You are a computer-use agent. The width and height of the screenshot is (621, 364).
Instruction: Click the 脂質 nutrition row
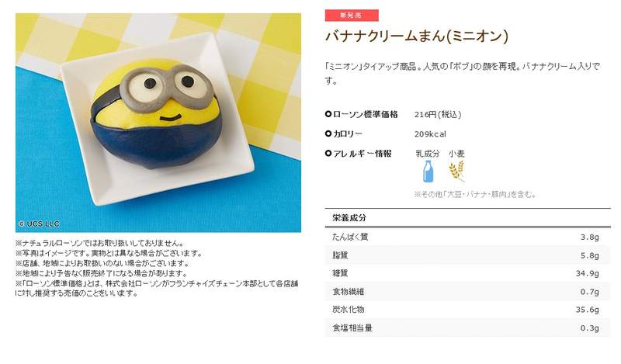coord(468,255)
